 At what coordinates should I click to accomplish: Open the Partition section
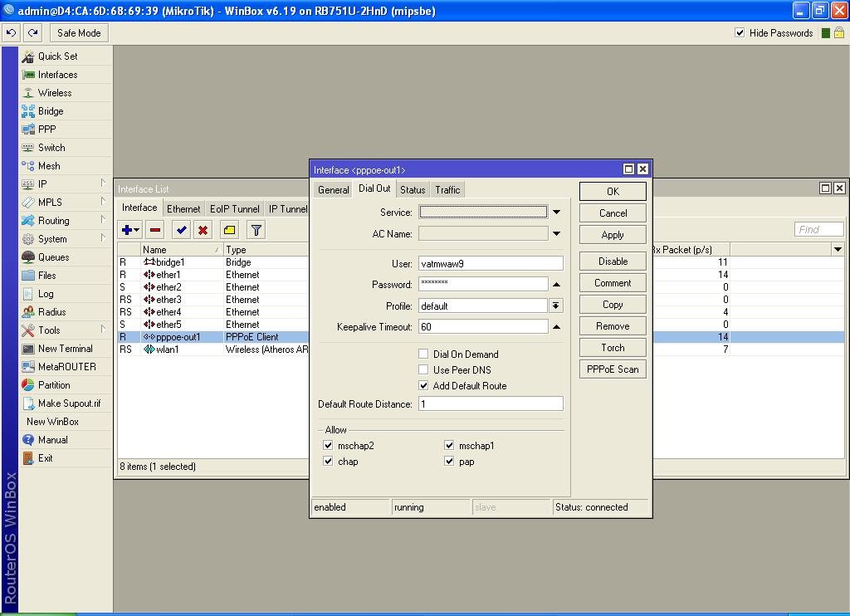coord(54,385)
